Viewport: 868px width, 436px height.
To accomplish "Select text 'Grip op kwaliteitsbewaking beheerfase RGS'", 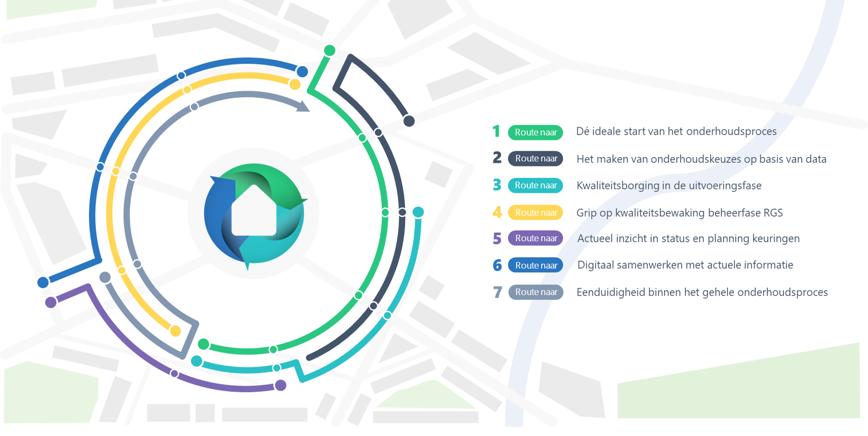I will pos(680,213).
